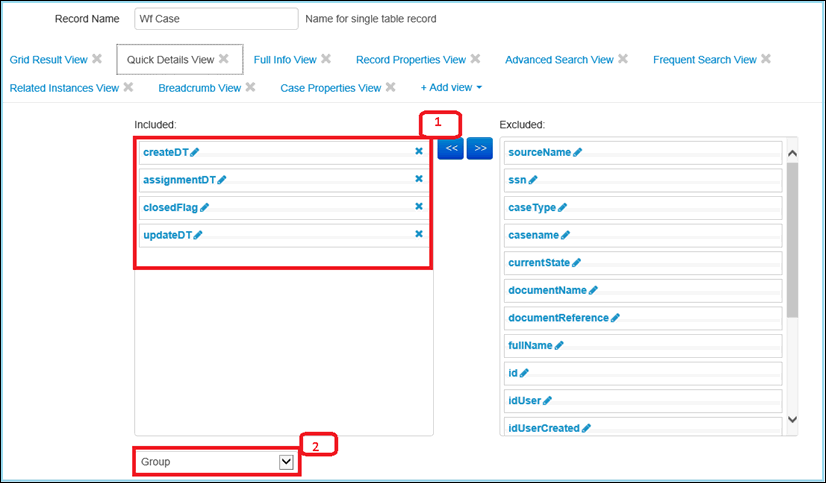Click the << button to include all fields
826x483 pixels.
451,148
